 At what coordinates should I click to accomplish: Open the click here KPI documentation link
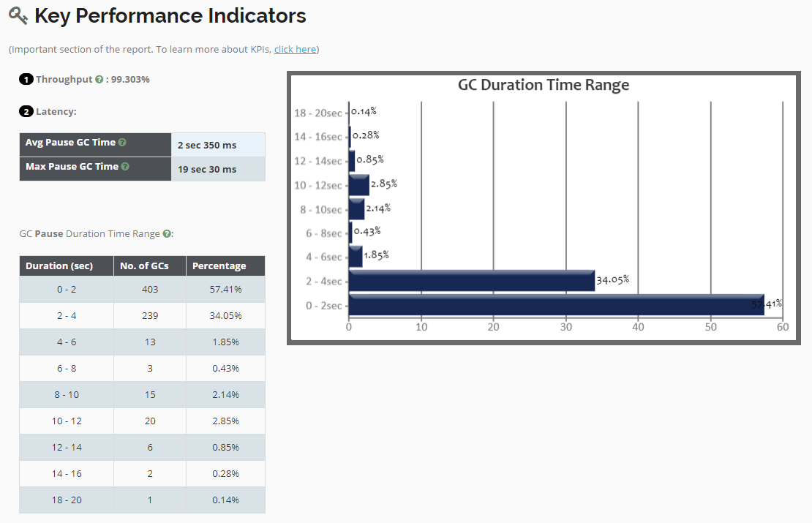(295, 49)
